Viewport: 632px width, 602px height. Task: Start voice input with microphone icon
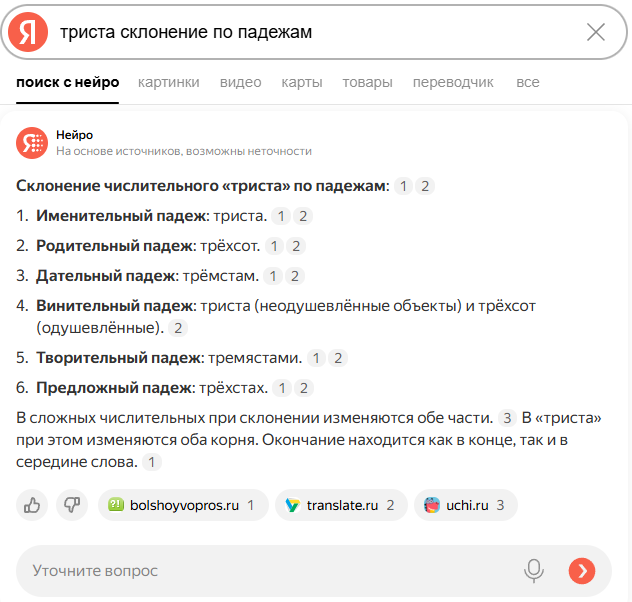pyautogui.click(x=534, y=571)
